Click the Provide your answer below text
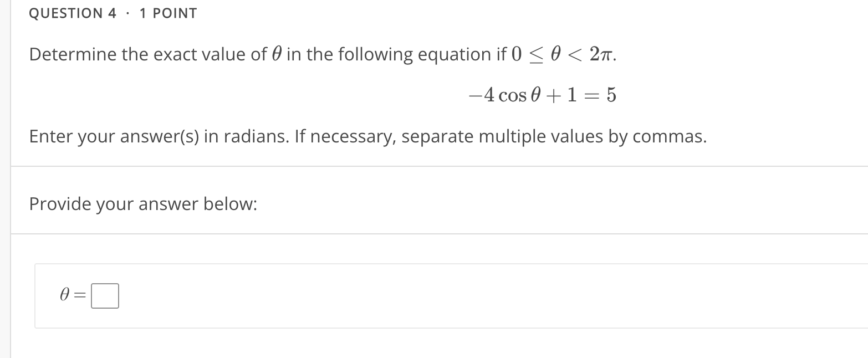 coord(142,204)
